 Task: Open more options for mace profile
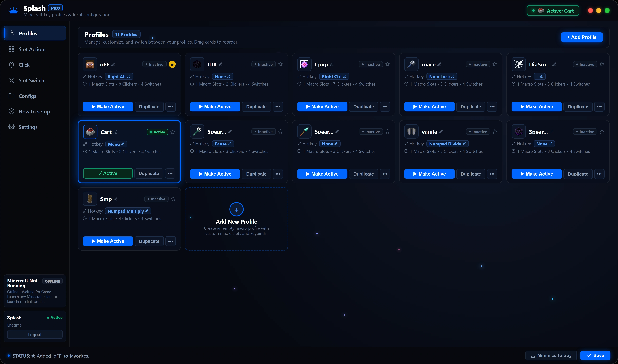click(492, 107)
